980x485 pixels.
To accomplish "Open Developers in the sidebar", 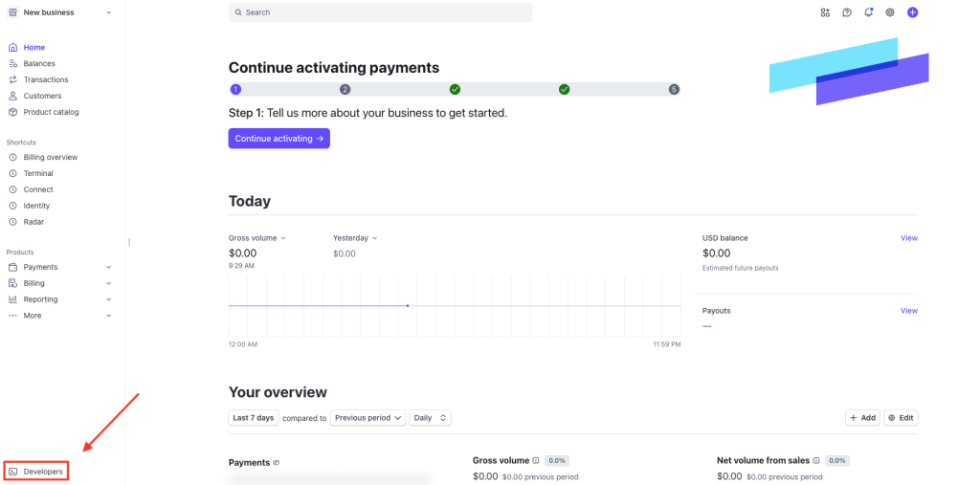I will 36,472.
